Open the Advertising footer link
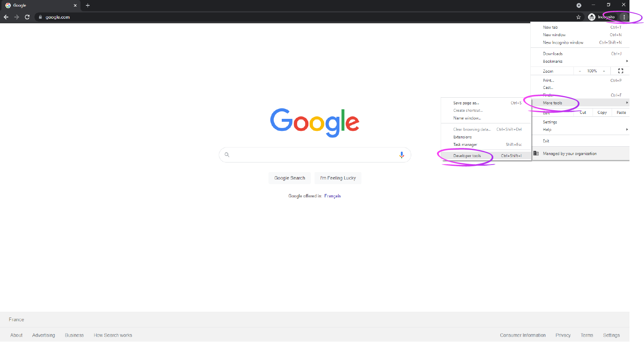The height and width of the screenshot is (342, 644). coord(44,335)
